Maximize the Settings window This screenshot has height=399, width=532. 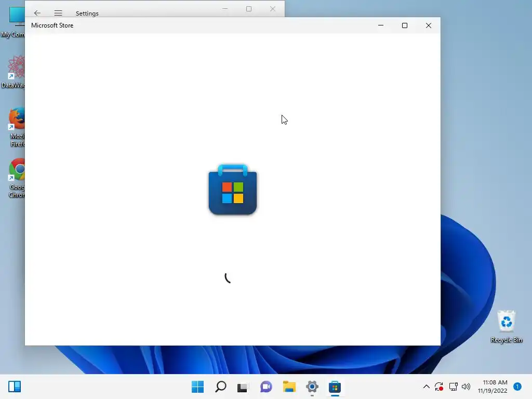(x=249, y=8)
